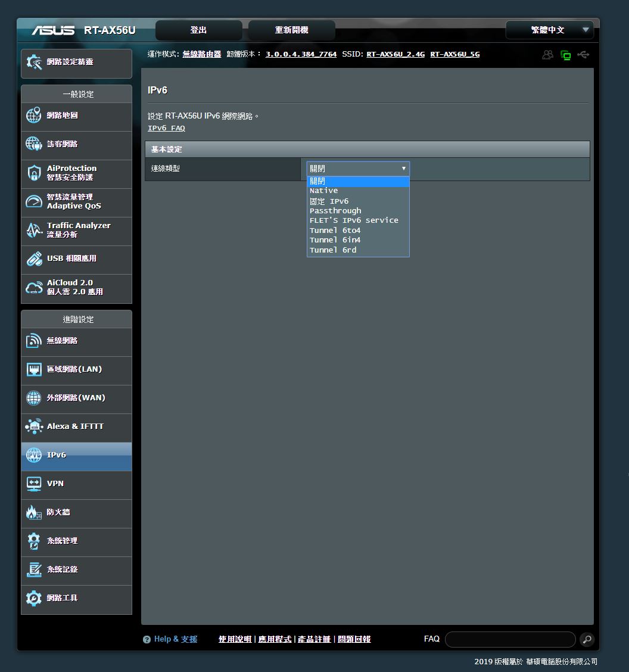This screenshot has height=672, width=629.
Task: Click the 一般設定 section header
Action: pyautogui.click(x=77, y=94)
